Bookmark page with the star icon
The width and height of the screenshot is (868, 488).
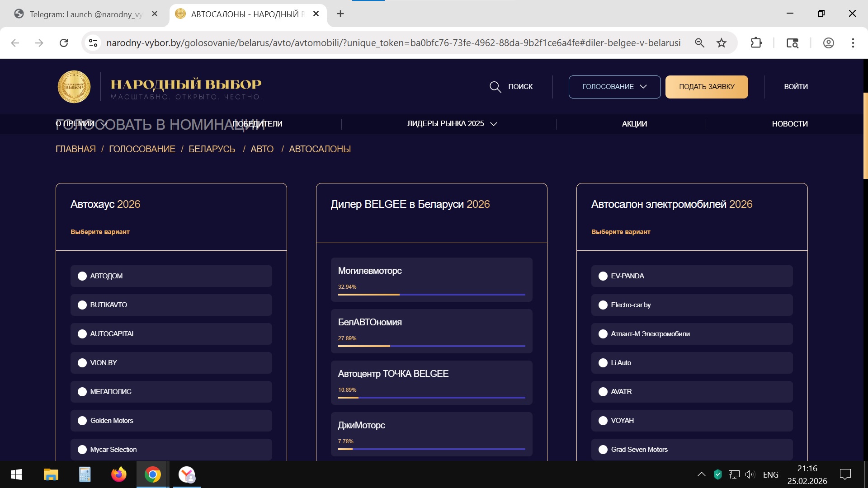coord(722,43)
